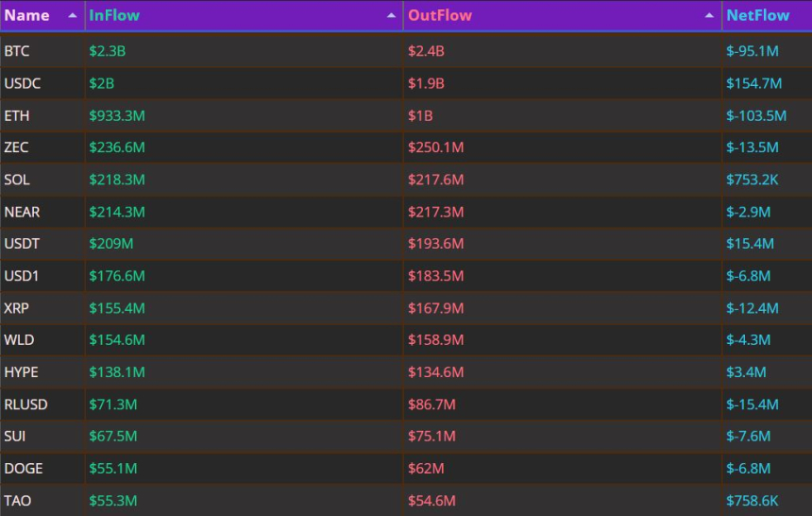Click the NEAR row name
Screen dimensions: 812x516
(x=22, y=212)
